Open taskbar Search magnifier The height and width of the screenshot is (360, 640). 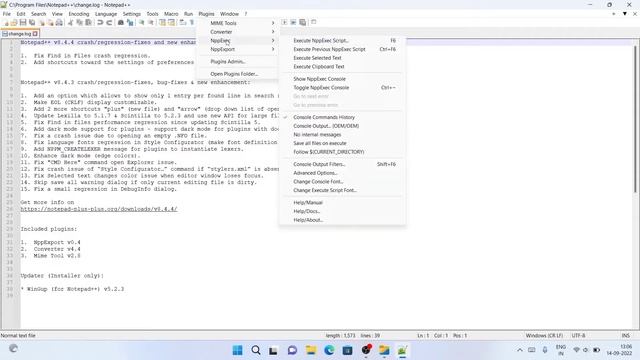click(x=256, y=350)
